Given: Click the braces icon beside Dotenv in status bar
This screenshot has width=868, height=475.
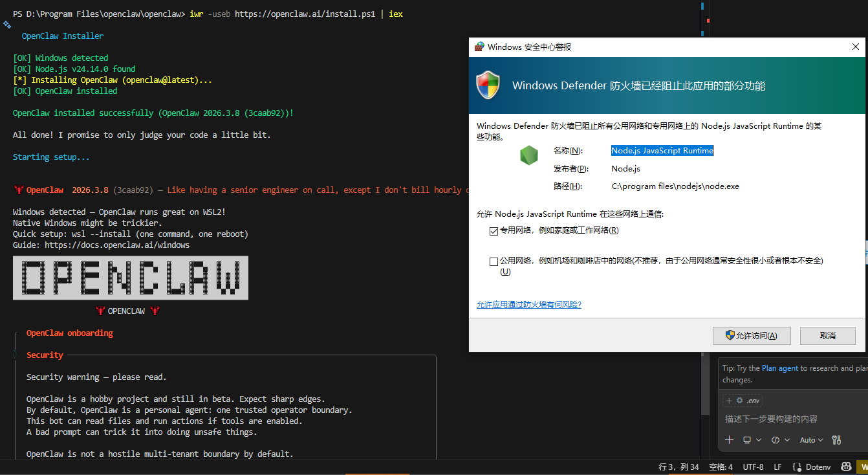Looking at the screenshot, I should click(797, 467).
